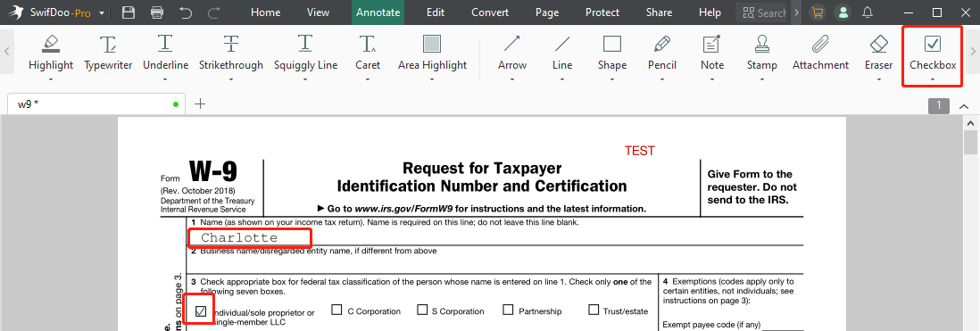Image resolution: width=980 pixels, height=331 pixels.
Task: Open the Protect tab
Action: coord(602,12)
